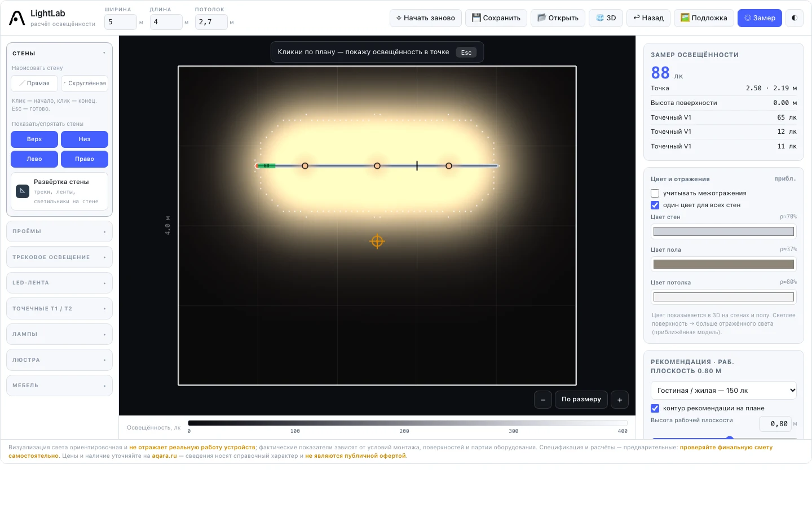The height and width of the screenshot is (508, 812).
Task: Toggle the Верх wall visibility
Action: pos(34,139)
